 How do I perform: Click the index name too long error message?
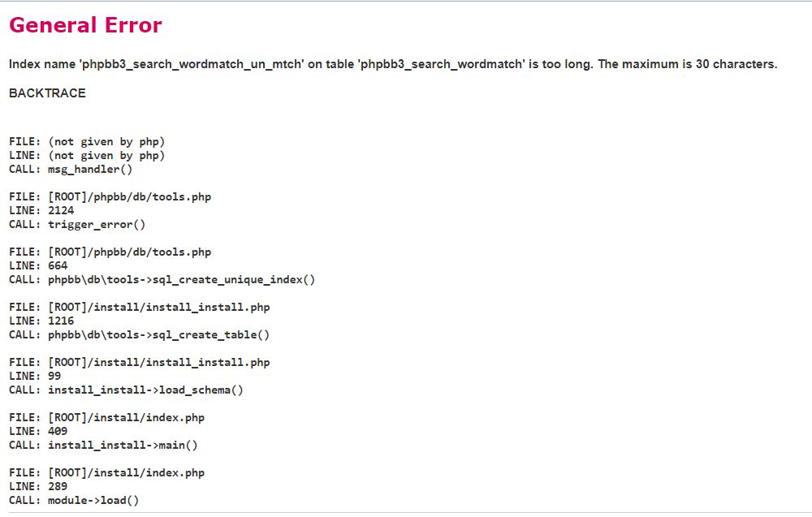click(393, 64)
